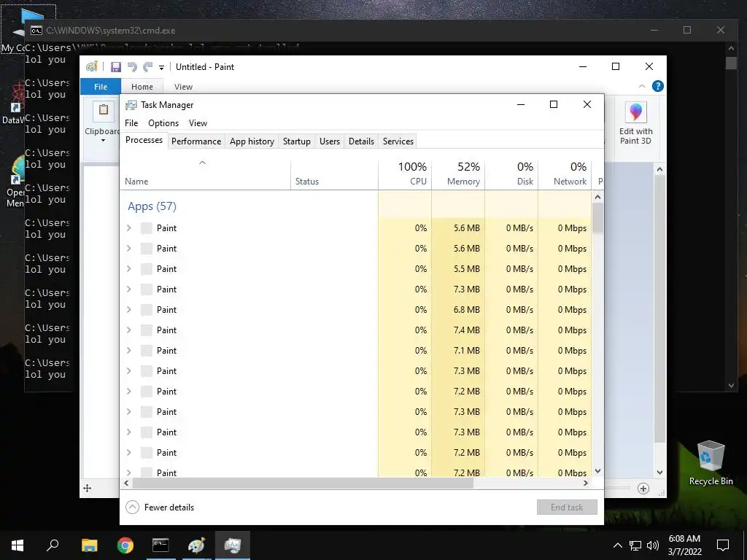
Task: Click the End task button
Action: [567, 507]
